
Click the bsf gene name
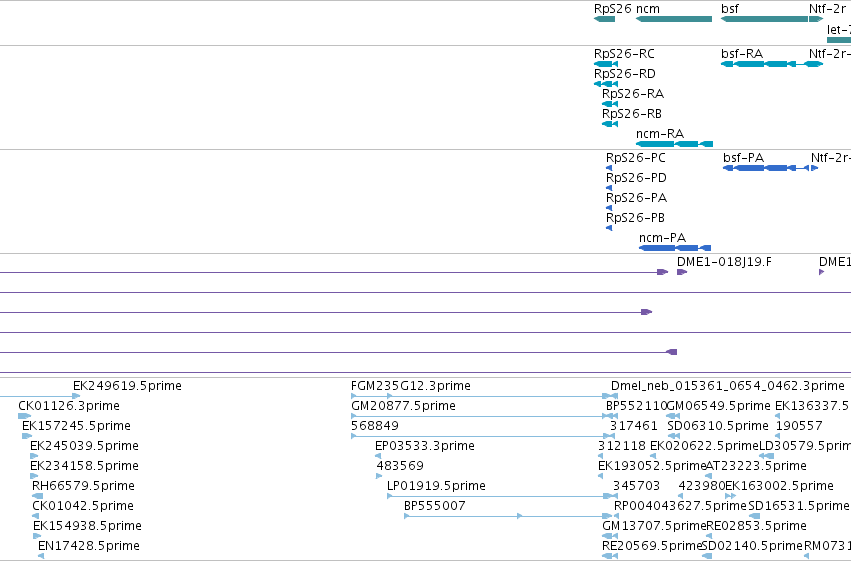point(730,9)
